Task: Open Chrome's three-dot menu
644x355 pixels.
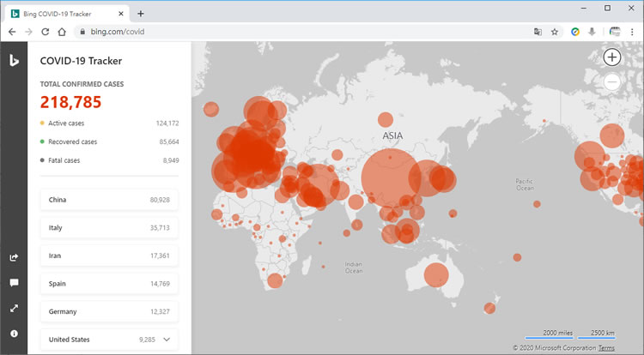Action: pos(632,32)
